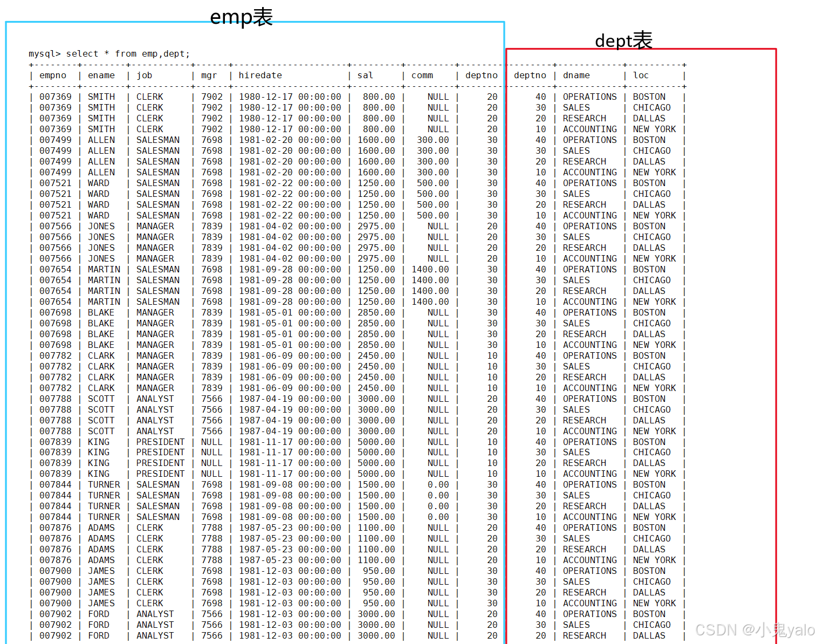Click the mgr column header
Image resolution: width=817 pixels, height=644 pixels.
point(209,76)
